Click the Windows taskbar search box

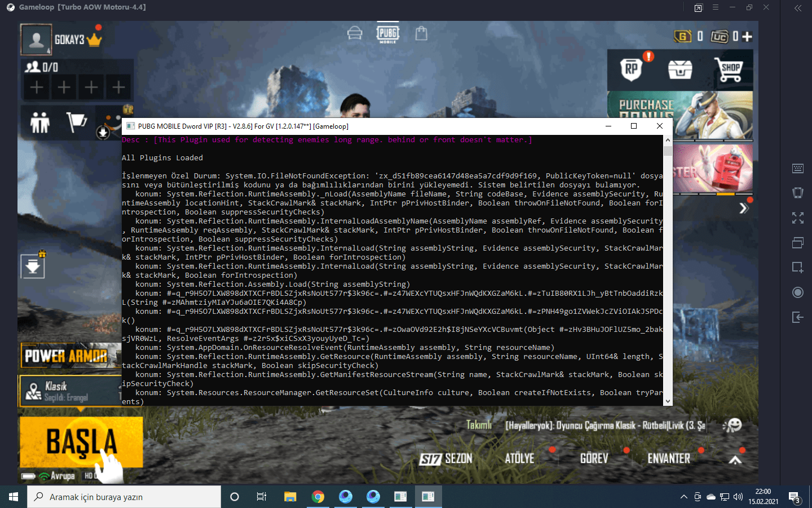124,497
